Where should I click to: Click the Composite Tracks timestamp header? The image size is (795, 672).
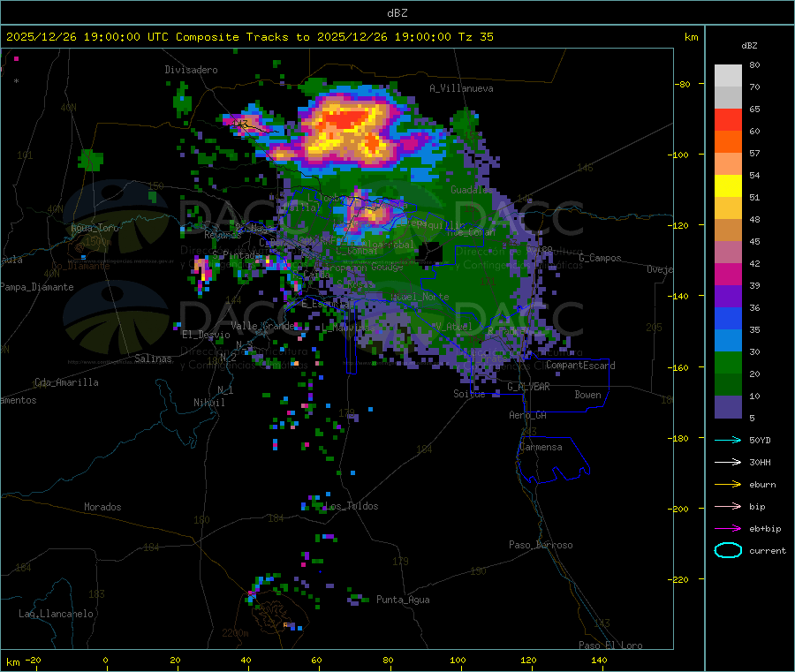249,37
